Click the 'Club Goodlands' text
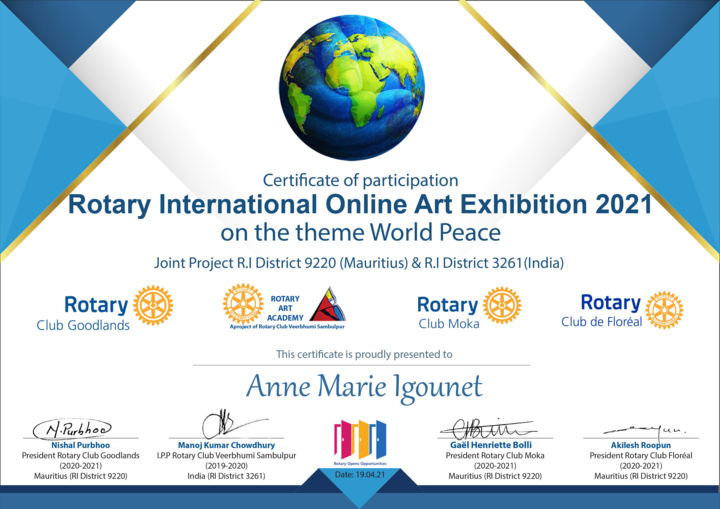The width and height of the screenshot is (720, 509). click(x=83, y=325)
